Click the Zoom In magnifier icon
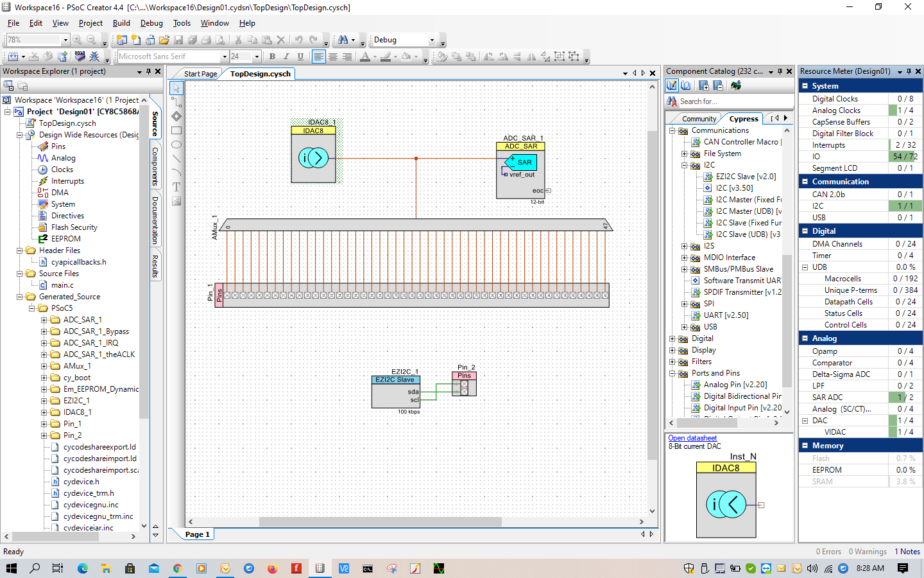 [x=78, y=40]
